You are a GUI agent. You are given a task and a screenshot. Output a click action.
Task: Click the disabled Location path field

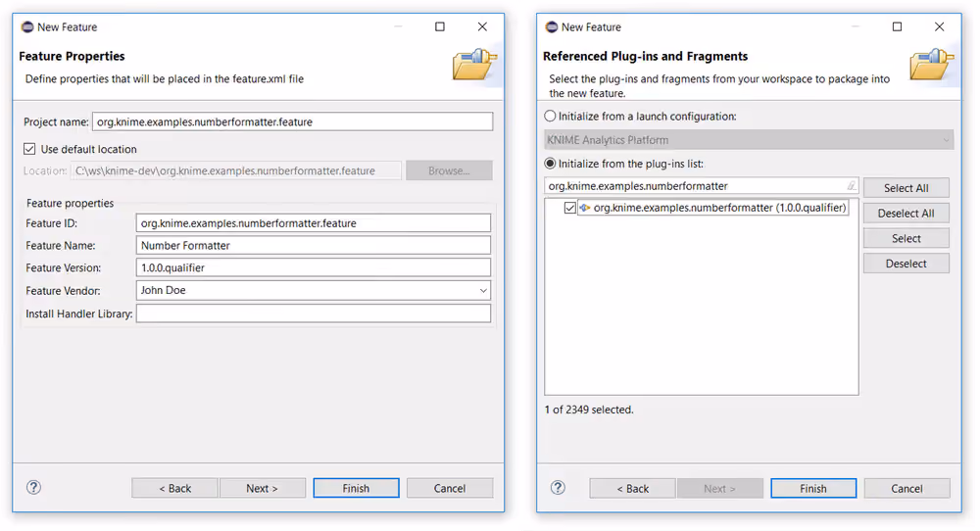(236, 170)
